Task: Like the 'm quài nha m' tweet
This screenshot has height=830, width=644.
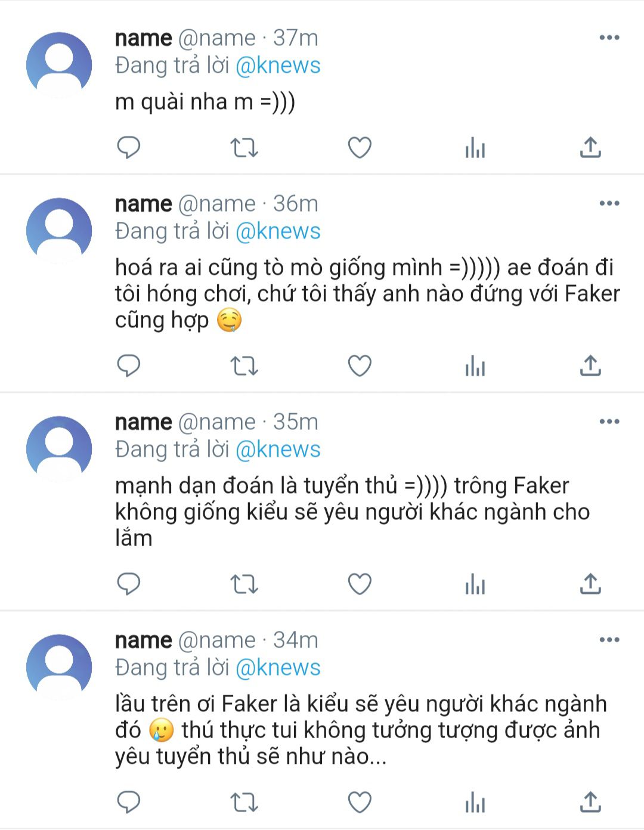Action: (x=360, y=147)
